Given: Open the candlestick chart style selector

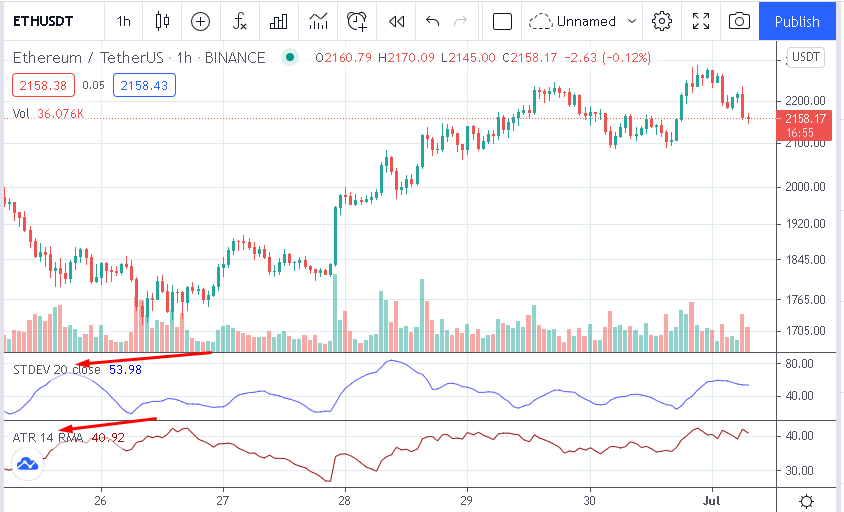Looking at the screenshot, I should [163, 21].
